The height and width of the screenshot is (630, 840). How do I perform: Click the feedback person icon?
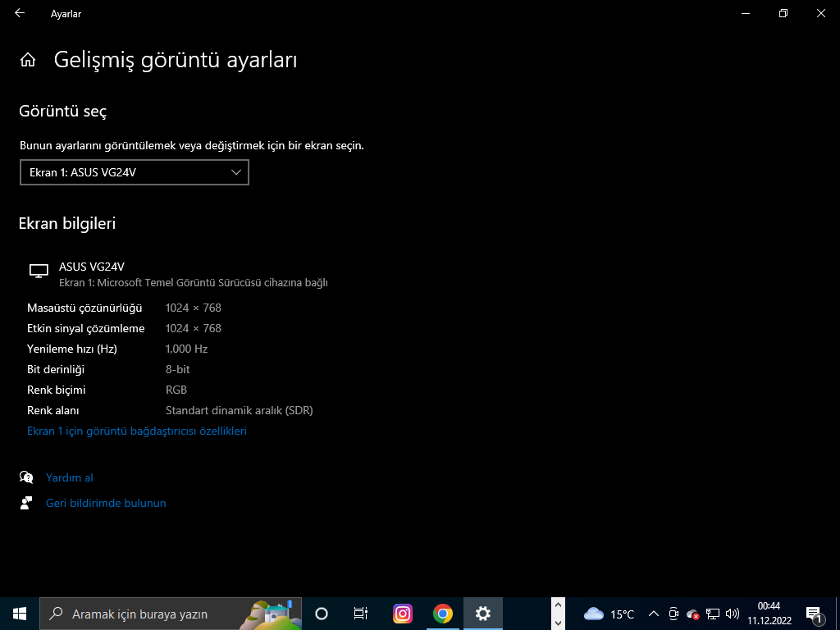pyautogui.click(x=25, y=503)
